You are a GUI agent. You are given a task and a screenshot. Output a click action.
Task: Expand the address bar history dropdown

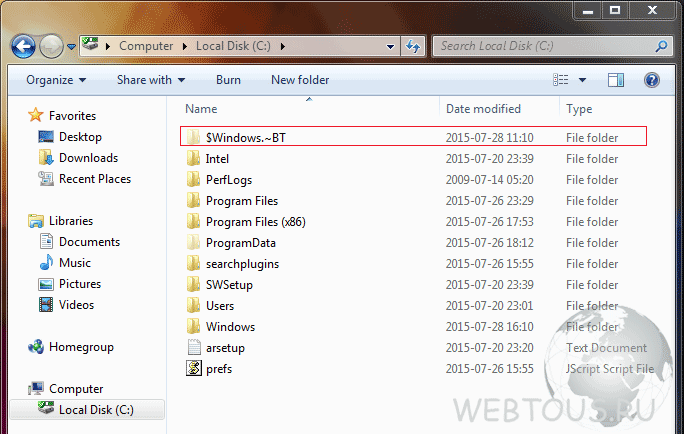coord(390,46)
